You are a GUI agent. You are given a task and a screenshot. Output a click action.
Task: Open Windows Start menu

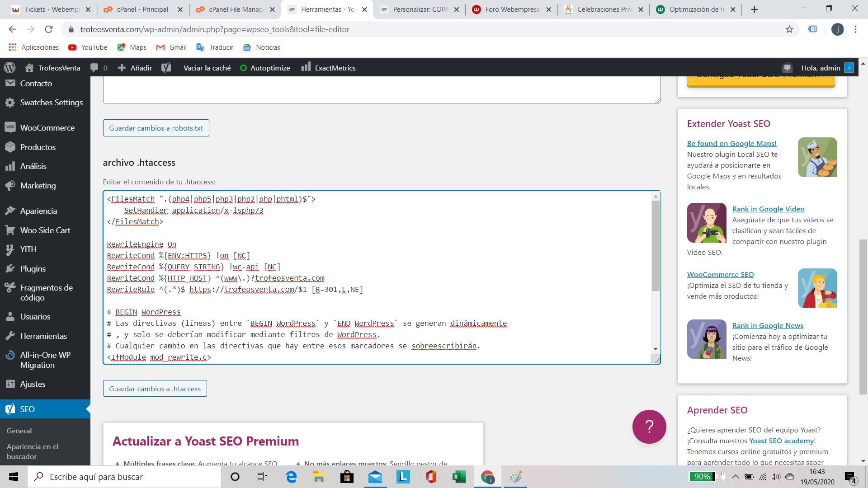(14, 477)
